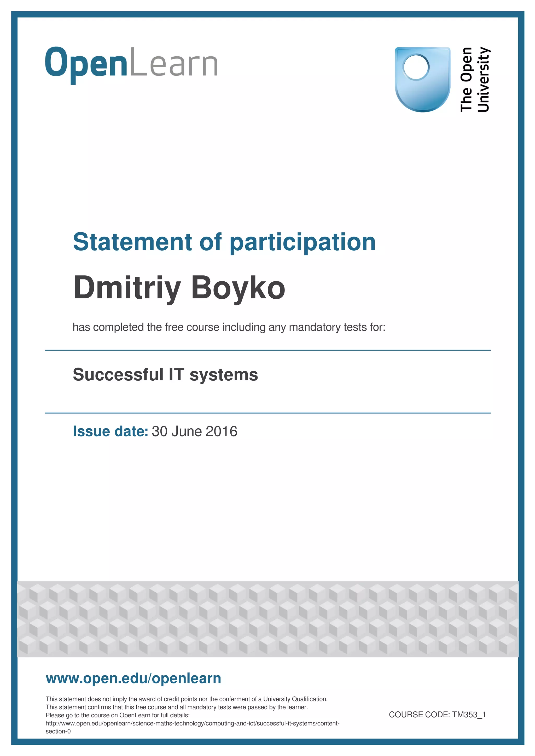The height and width of the screenshot is (756, 535).
Task: Click the 'section-0' URL ending text
Action: click(x=58, y=731)
